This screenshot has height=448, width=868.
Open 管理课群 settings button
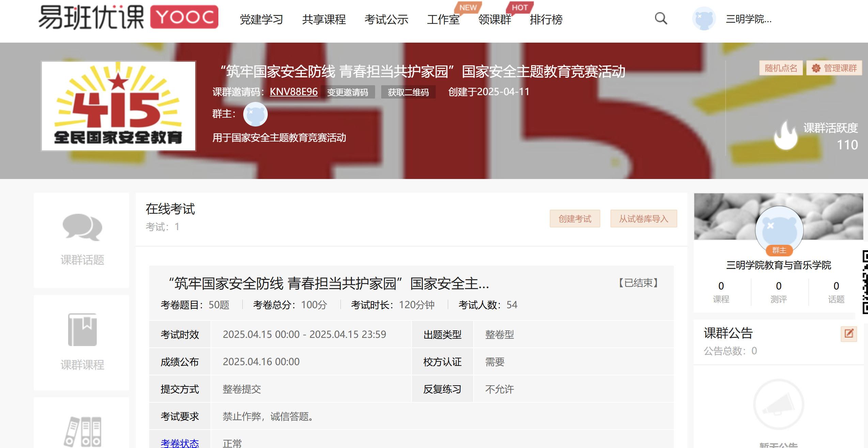coord(834,68)
